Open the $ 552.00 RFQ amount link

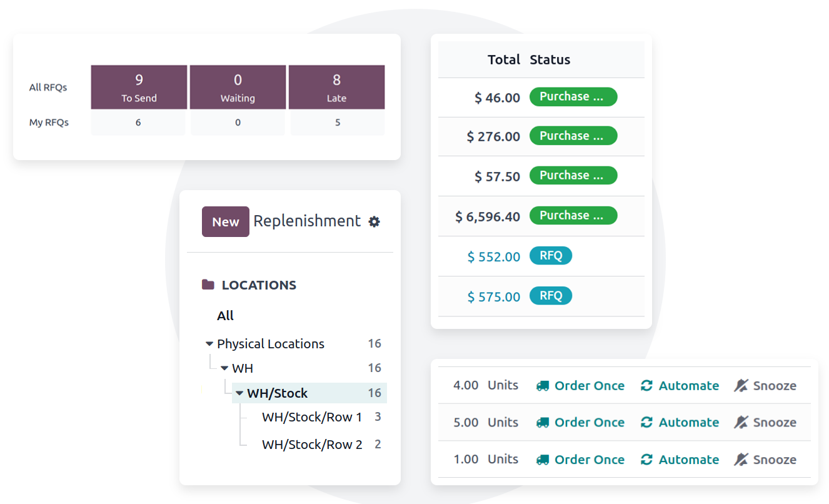(493, 256)
